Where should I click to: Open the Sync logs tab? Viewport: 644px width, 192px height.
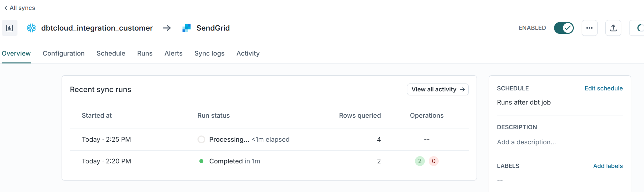[x=209, y=53]
